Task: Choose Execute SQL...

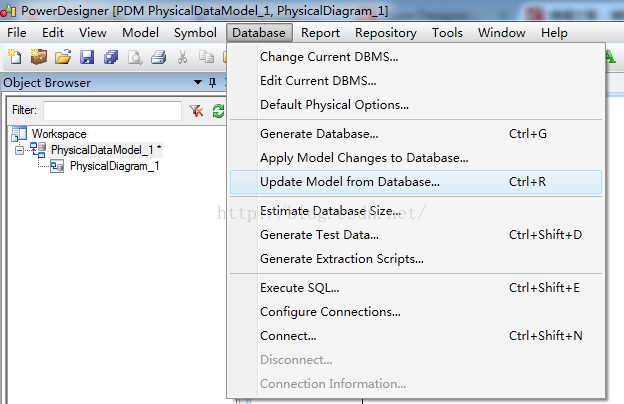Action: [416, 288]
